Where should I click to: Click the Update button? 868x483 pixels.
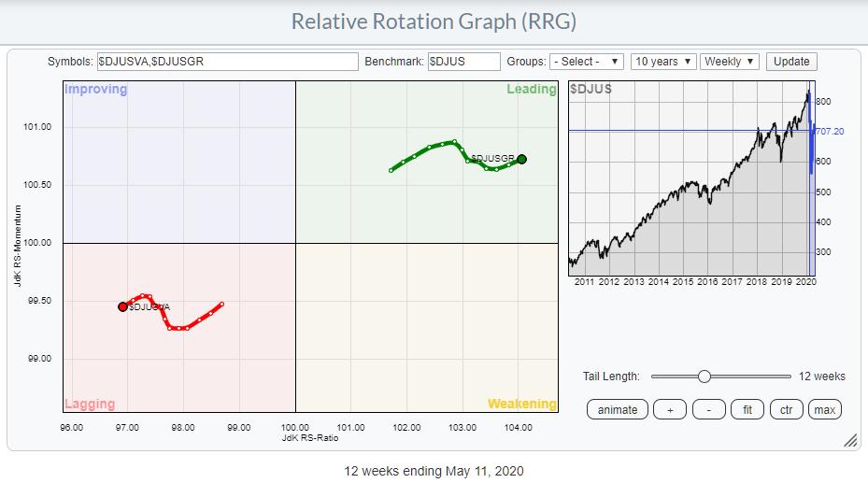tap(791, 62)
